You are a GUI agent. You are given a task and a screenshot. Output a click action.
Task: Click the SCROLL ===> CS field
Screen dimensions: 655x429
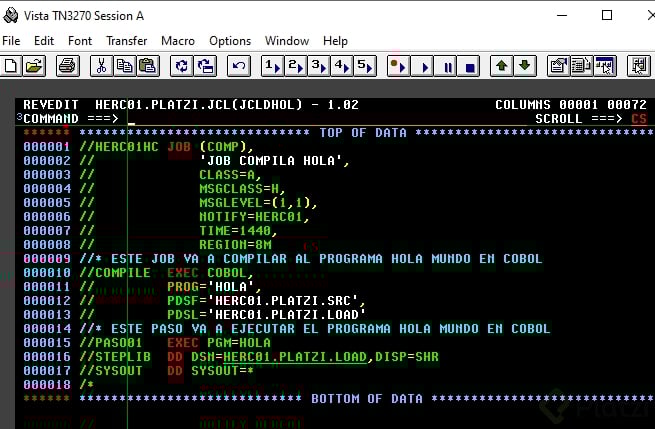[639, 119]
